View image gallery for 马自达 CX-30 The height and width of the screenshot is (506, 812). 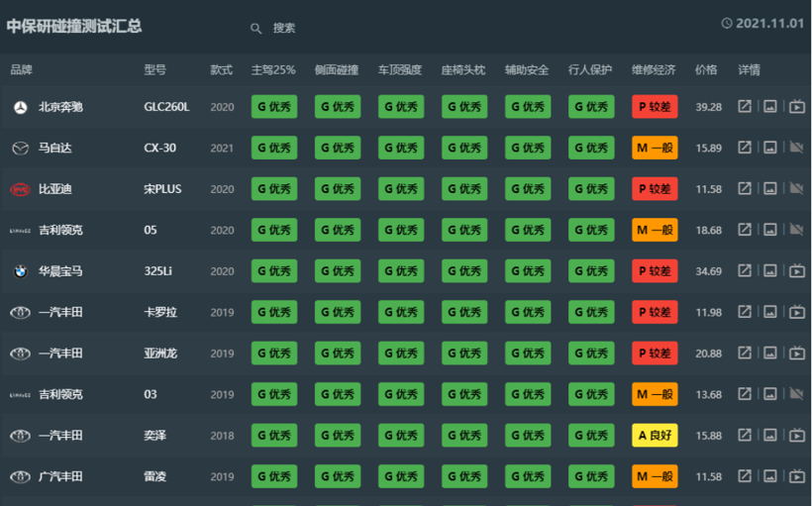(x=770, y=148)
